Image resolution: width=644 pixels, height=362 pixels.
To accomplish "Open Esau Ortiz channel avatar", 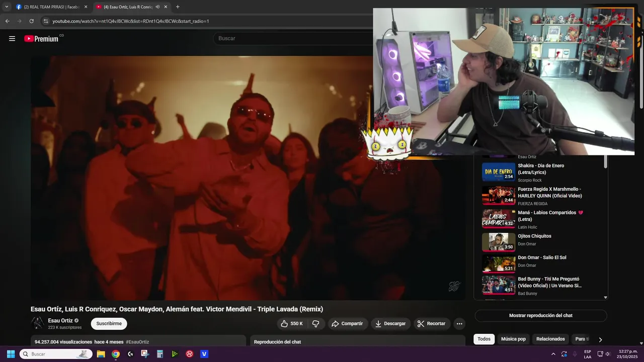I will 37,323.
